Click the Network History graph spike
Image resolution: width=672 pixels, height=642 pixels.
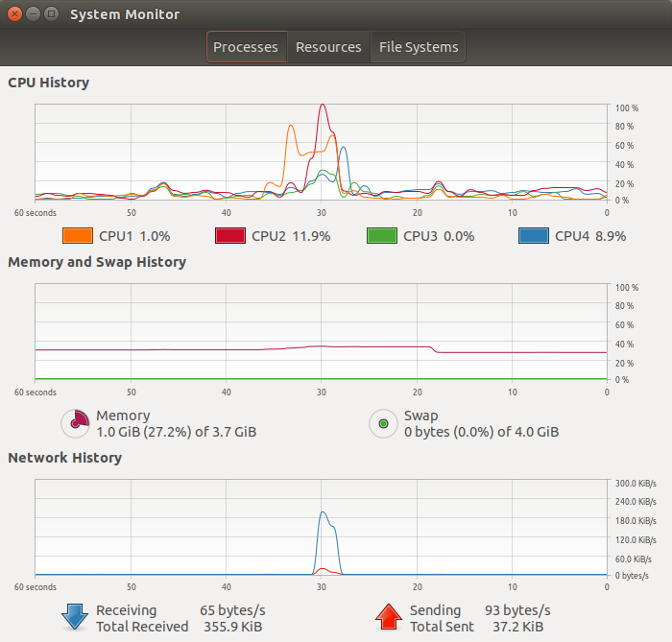tap(323, 513)
